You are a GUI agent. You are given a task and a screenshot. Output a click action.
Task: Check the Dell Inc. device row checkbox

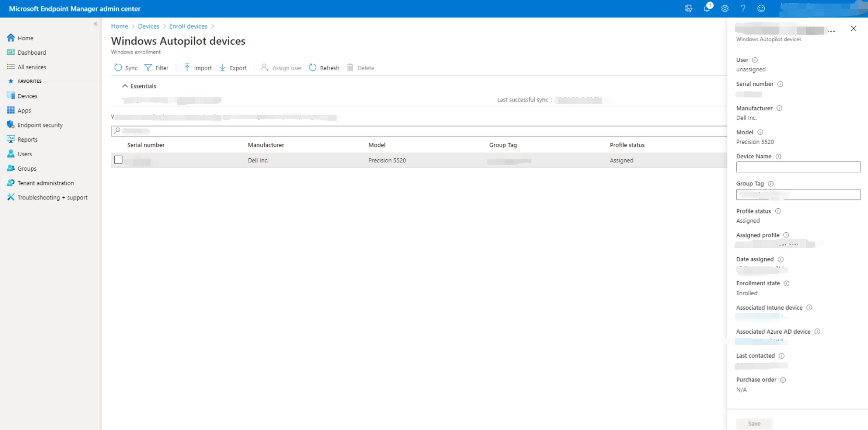click(118, 160)
